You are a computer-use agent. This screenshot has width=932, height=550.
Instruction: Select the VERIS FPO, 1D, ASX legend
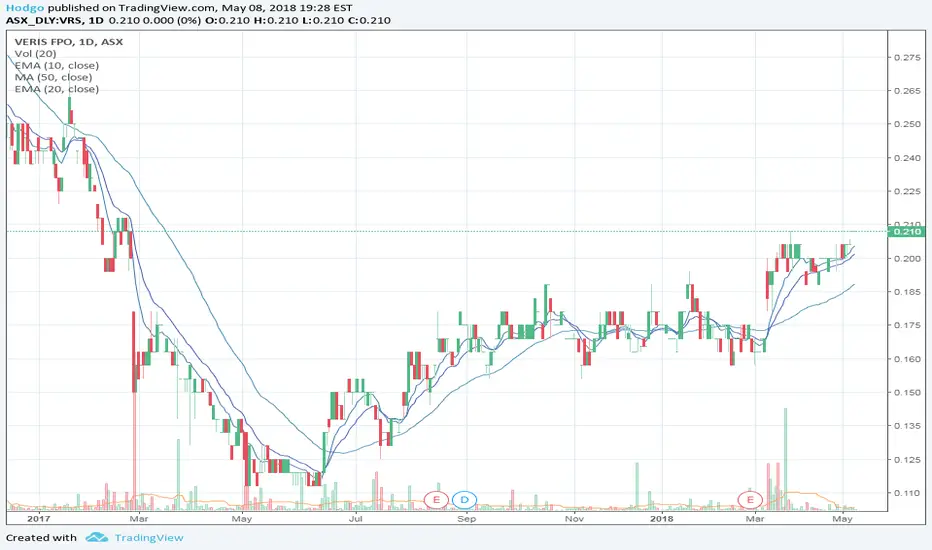(69, 42)
